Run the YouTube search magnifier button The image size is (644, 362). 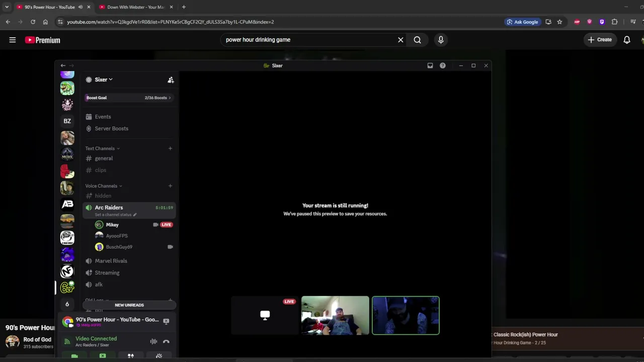417,40
